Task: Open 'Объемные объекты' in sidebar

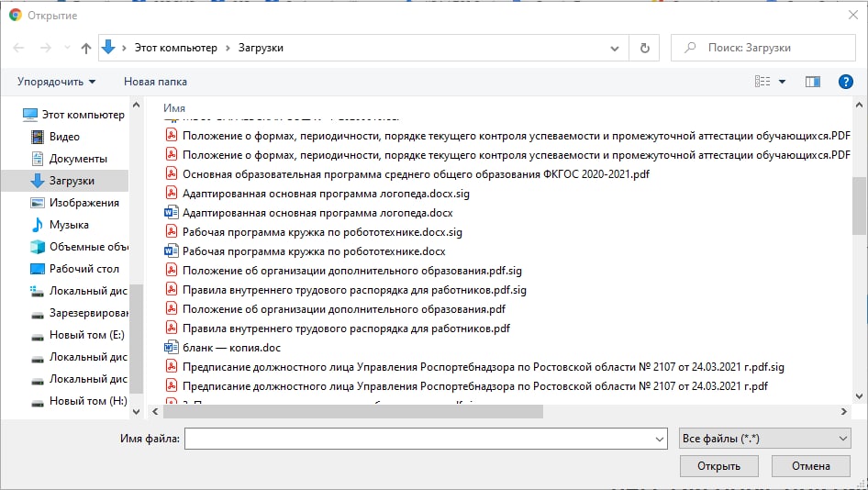Action: 79,247
